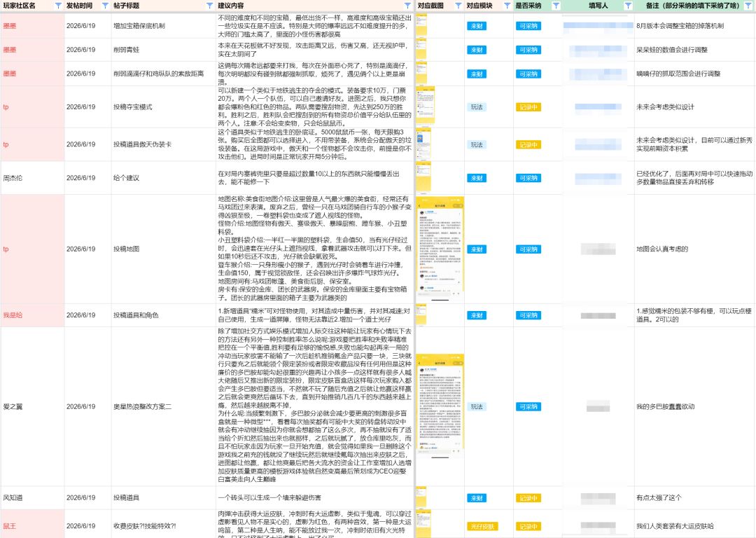756x538 pixels.
Task: Click 记录中 status in 鼠王 row
Action: tap(528, 526)
